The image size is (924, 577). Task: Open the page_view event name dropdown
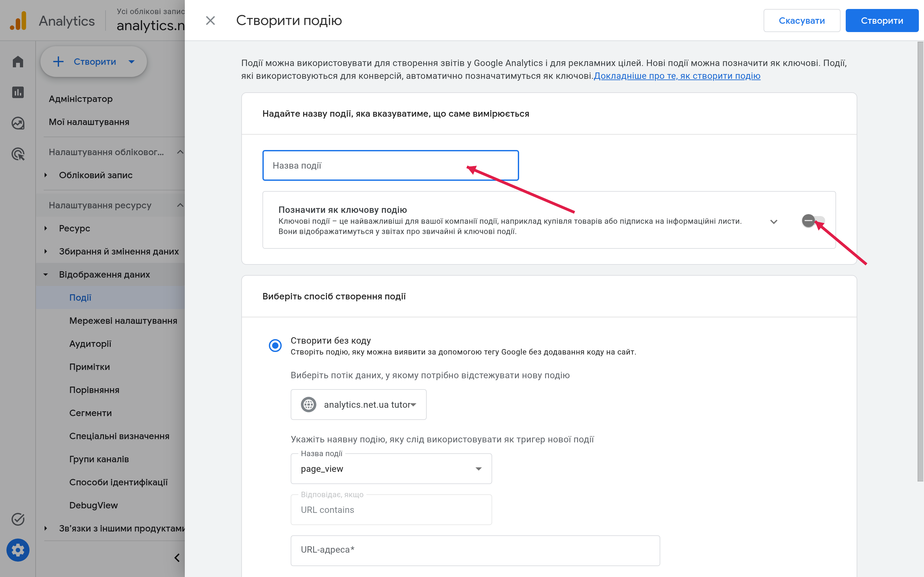pos(391,469)
